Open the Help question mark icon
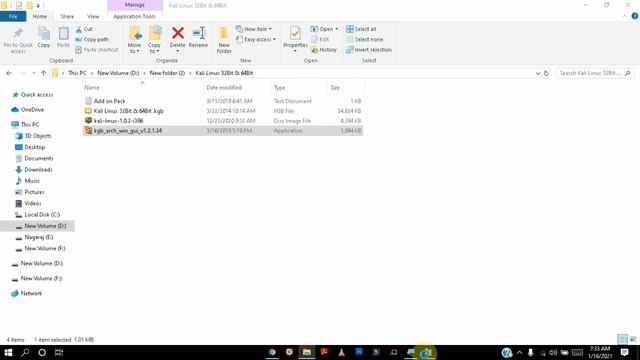This screenshot has height=360, width=640. click(x=634, y=16)
